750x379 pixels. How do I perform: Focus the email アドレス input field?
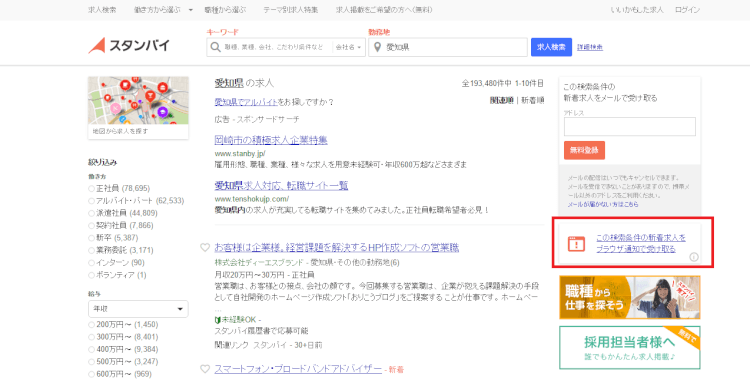[x=629, y=127]
